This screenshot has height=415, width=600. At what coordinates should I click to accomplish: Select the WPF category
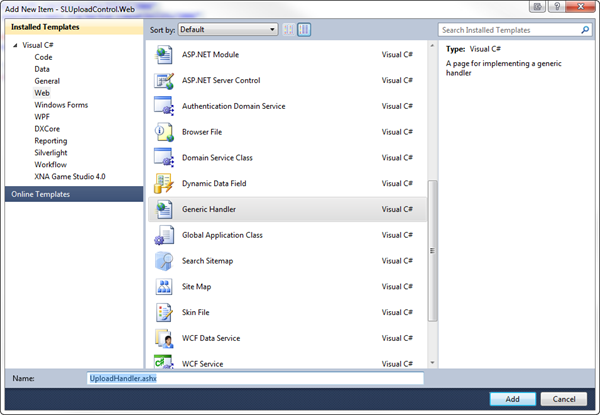[x=42, y=117]
